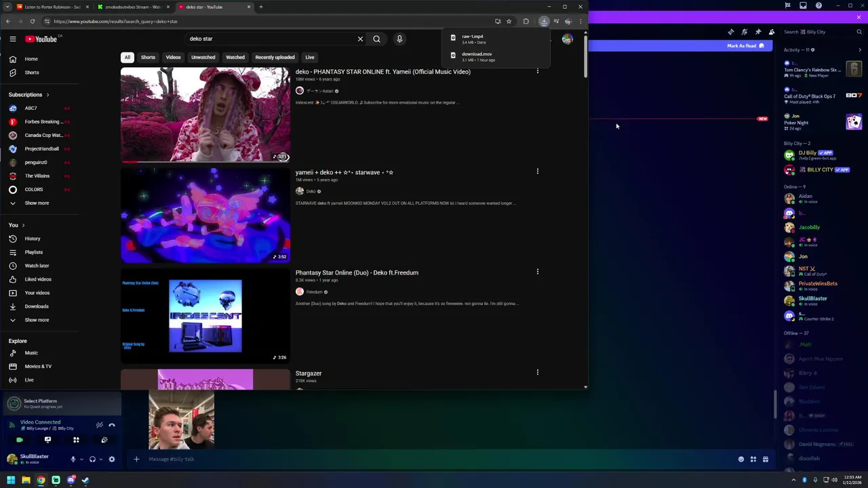Select the Recently uploaded filter chip
This screenshot has height=488, width=868.
[275, 57]
